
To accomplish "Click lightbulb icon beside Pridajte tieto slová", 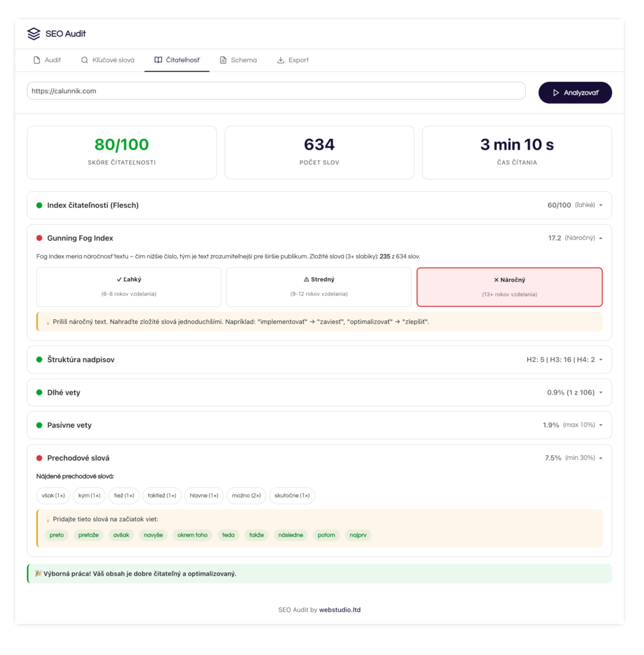I will [47, 519].
